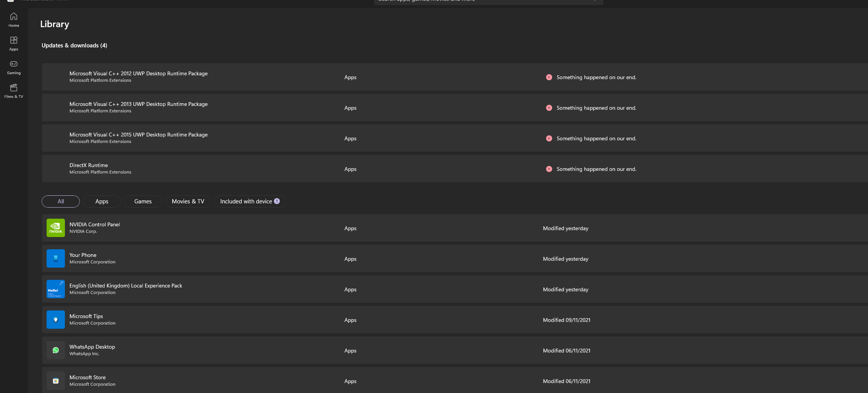This screenshot has width=868, height=393.
Task: Click Modified 09/11/2021 for Microsoft Tips
Action: (x=567, y=320)
